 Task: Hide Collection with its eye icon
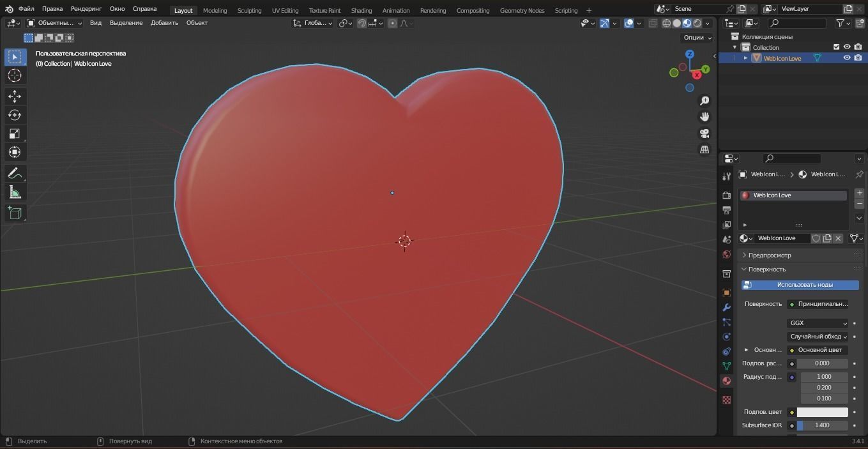(x=847, y=47)
